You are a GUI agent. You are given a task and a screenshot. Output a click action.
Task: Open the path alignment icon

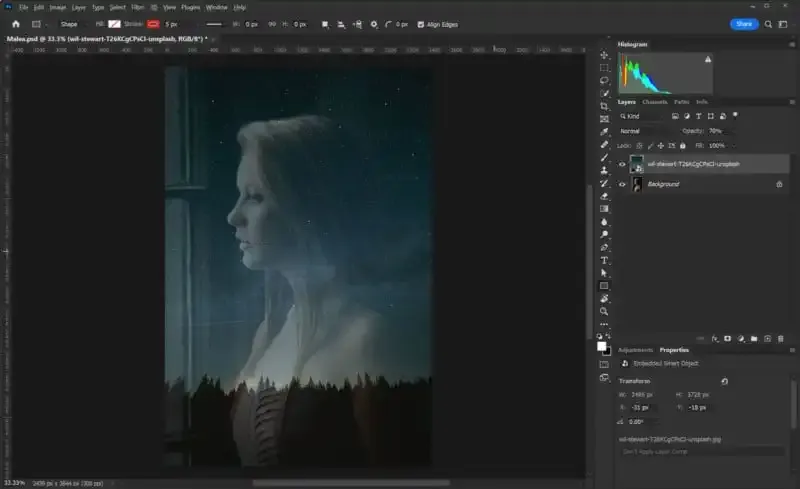(341, 25)
